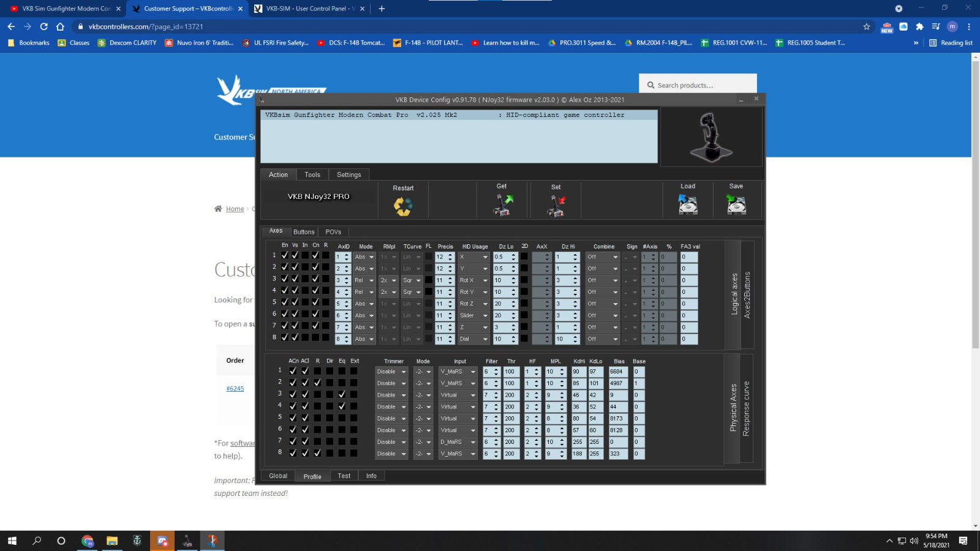Open the Tools tab
This screenshot has height=551, width=980.
pyautogui.click(x=312, y=175)
